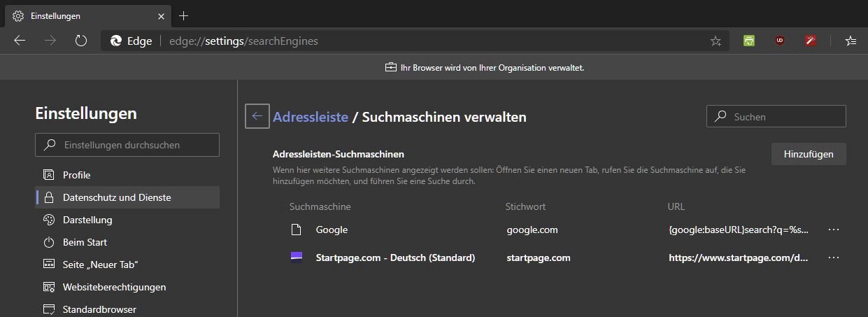Select the Einstellungen browser tab
The height and width of the screenshot is (317, 868).
pos(89,15)
